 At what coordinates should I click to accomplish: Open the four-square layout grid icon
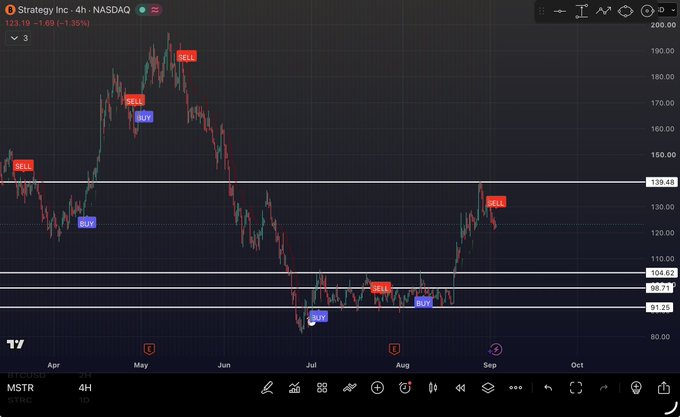coord(322,388)
